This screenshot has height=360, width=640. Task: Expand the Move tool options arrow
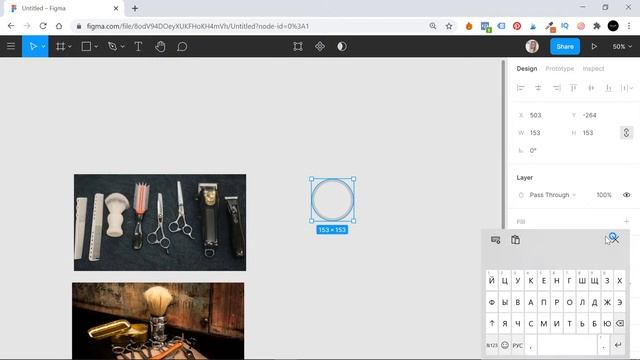pyautogui.click(x=43, y=47)
